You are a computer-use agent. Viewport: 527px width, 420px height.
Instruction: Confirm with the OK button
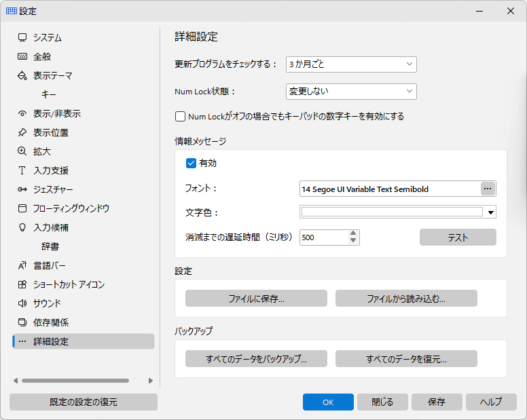328,402
